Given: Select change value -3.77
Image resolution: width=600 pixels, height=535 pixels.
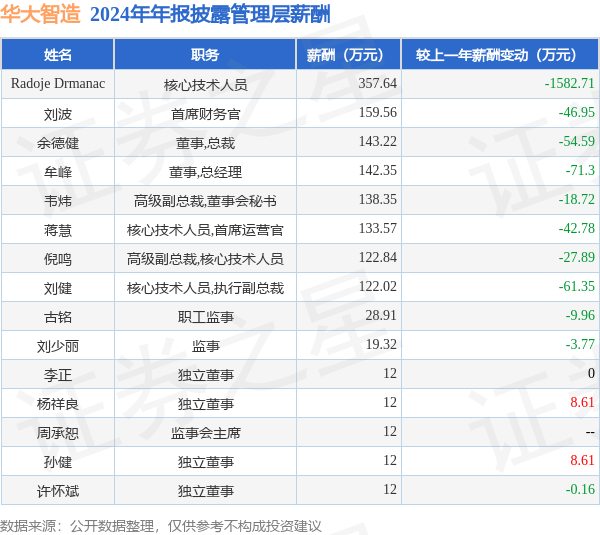Looking at the screenshot, I should point(580,344).
